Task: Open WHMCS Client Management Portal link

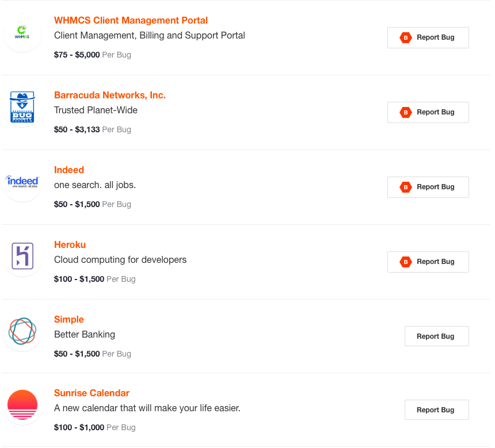Action: 131,20
